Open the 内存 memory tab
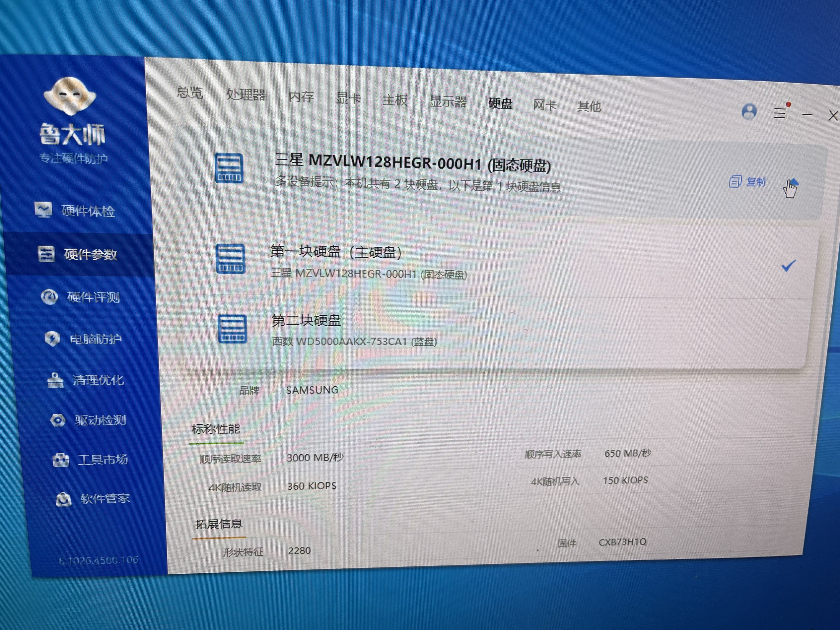Viewport: 840px width, 630px height. [x=301, y=96]
